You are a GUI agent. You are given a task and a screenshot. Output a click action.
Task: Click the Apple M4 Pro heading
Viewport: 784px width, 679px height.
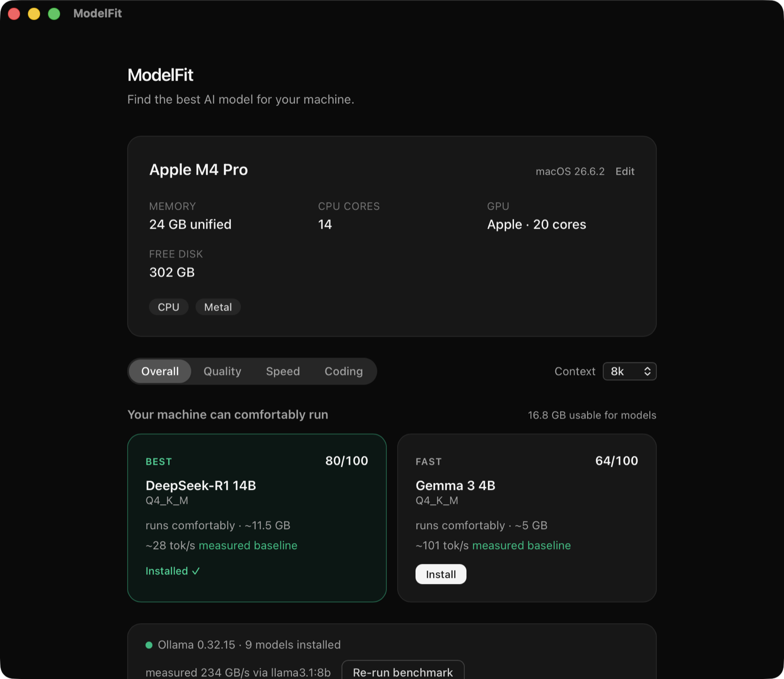tap(198, 170)
